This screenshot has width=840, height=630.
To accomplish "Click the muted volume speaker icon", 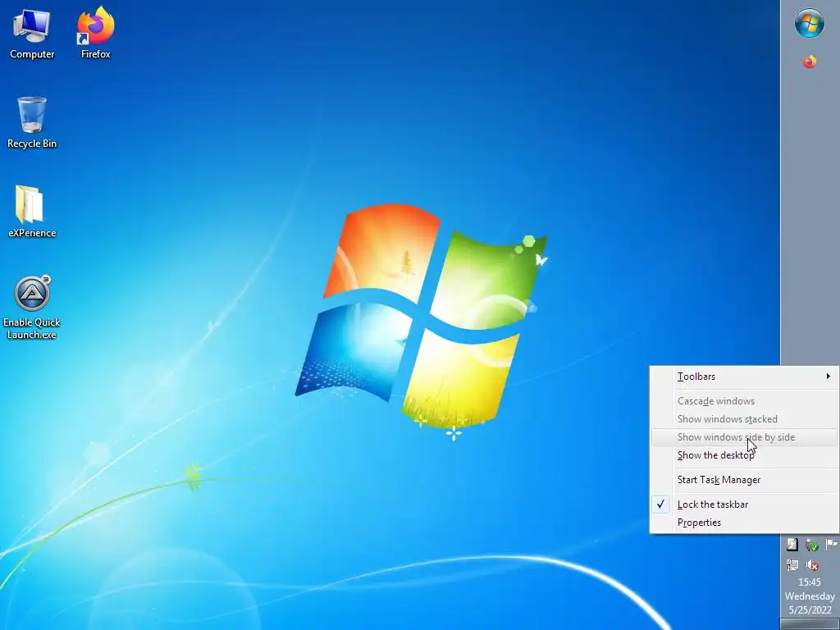I will 812,564.
